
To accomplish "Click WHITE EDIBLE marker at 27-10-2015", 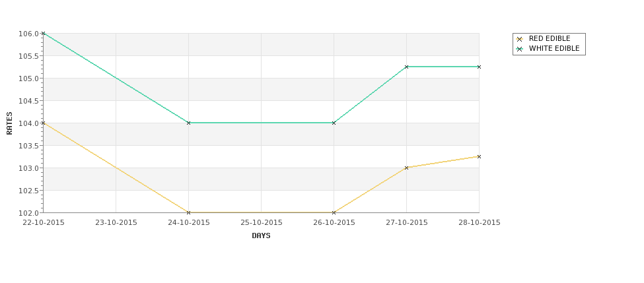I will [407, 67].
